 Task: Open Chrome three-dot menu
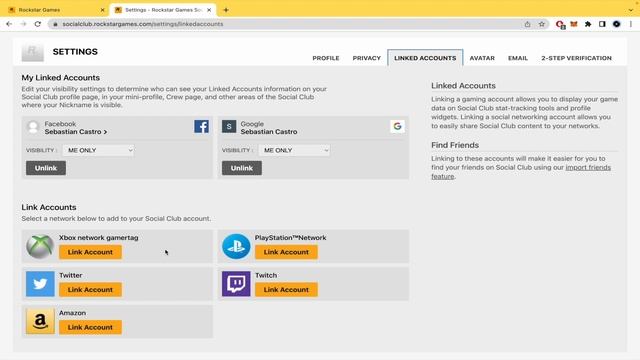point(631,24)
